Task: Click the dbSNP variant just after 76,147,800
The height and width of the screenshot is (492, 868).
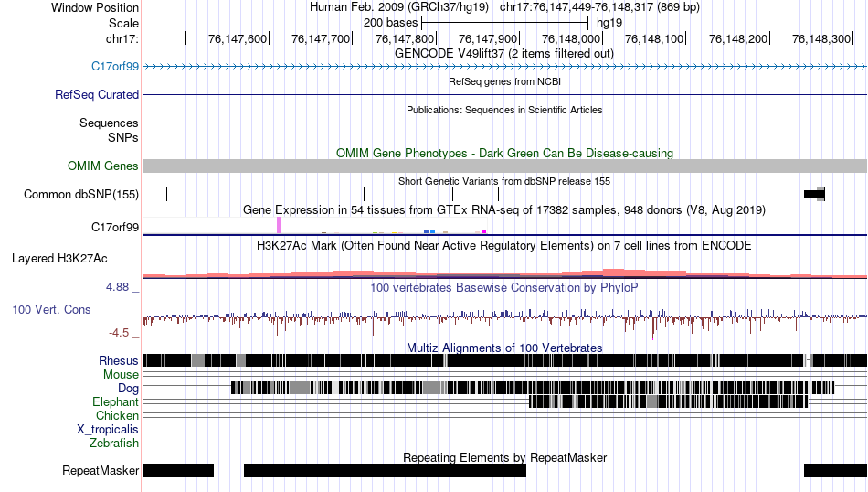Action: click(453, 195)
